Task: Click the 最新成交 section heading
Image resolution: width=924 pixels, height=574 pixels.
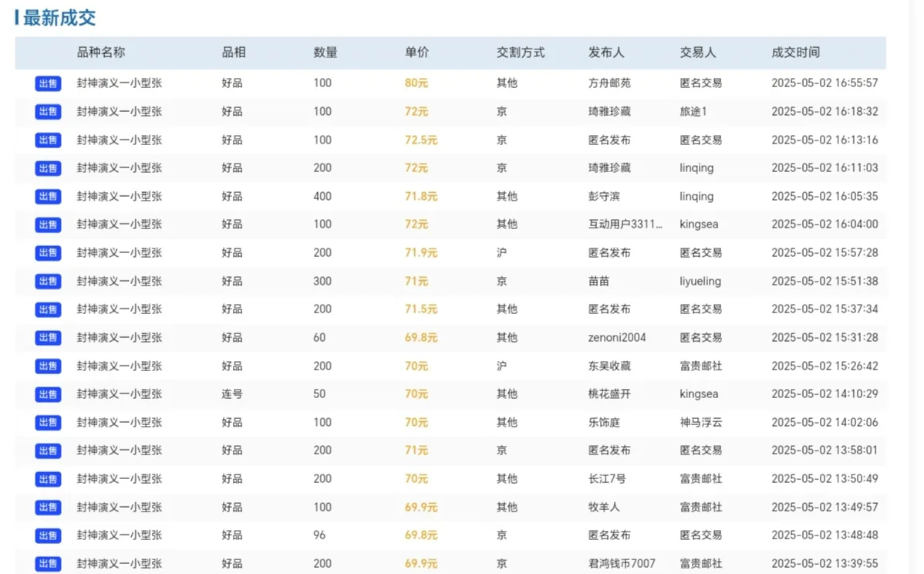Action: click(59, 19)
